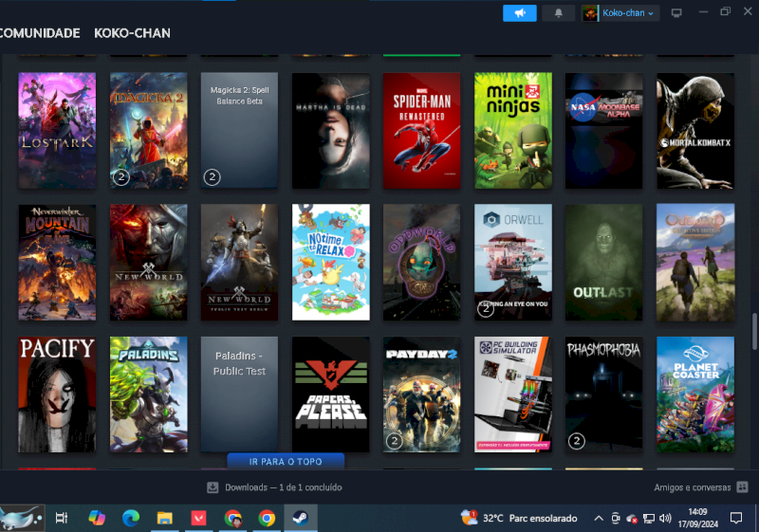
Task: Open Microsoft Edge from the taskbar
Action: pyautogui.click(x=130, y=519)
